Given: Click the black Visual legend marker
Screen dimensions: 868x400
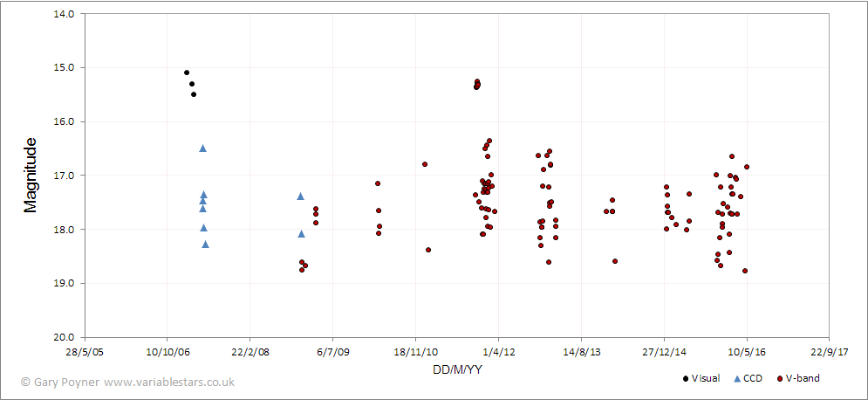Looking at the screenshot, I should tap(686, 378).
